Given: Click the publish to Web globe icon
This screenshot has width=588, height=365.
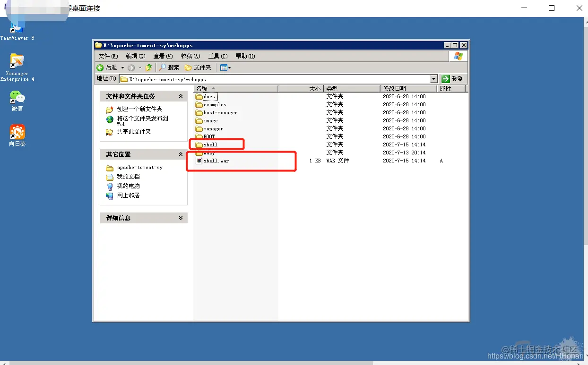Looking at the screenshot, I should 110,119.
